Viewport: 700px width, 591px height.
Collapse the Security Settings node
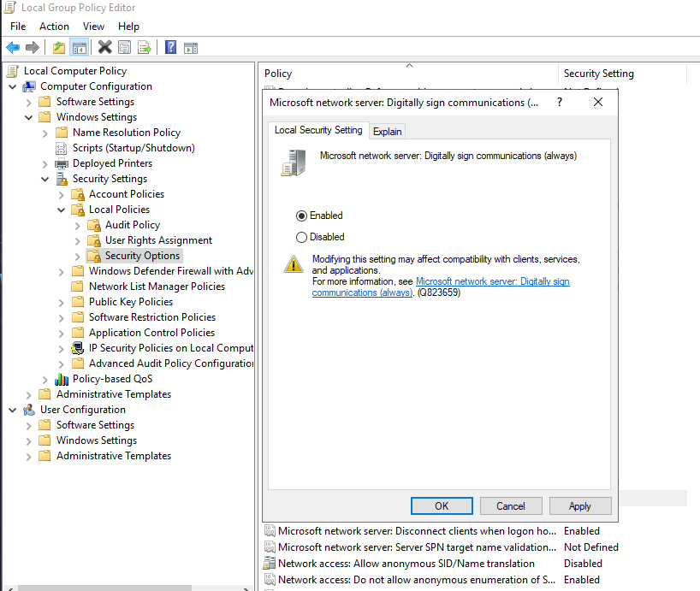click(x=45, y=180)
